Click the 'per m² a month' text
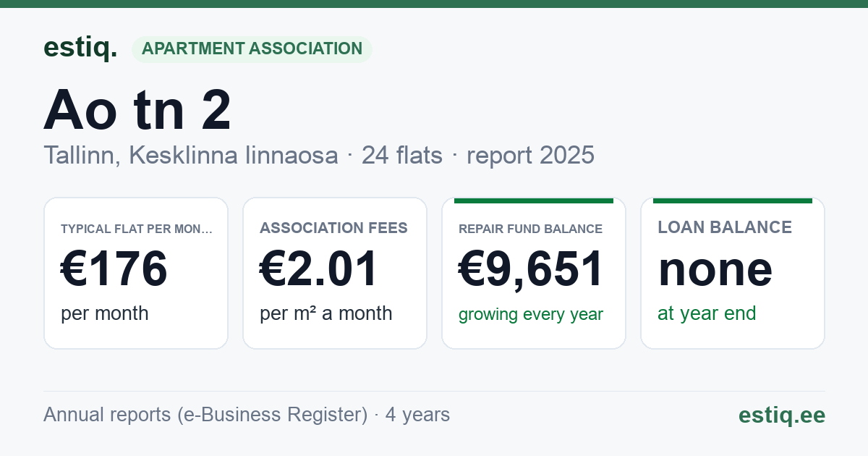The image size is (868, 456). coord(326,313)
